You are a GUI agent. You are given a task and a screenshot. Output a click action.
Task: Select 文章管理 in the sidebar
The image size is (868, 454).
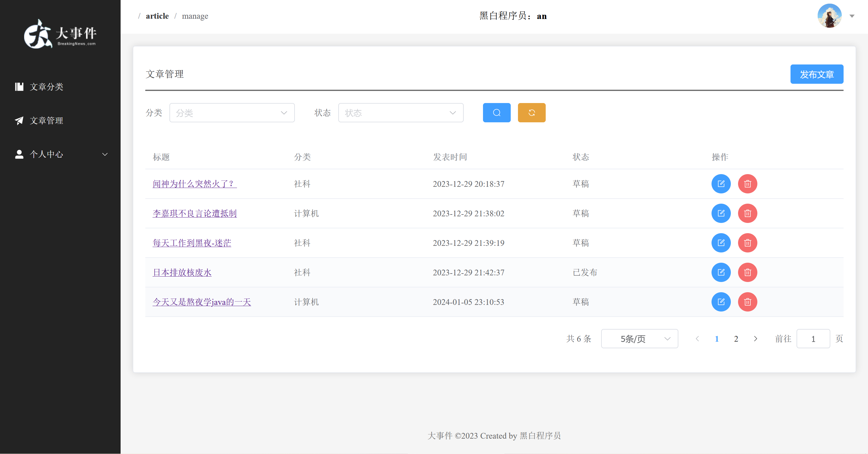(46, 121)
